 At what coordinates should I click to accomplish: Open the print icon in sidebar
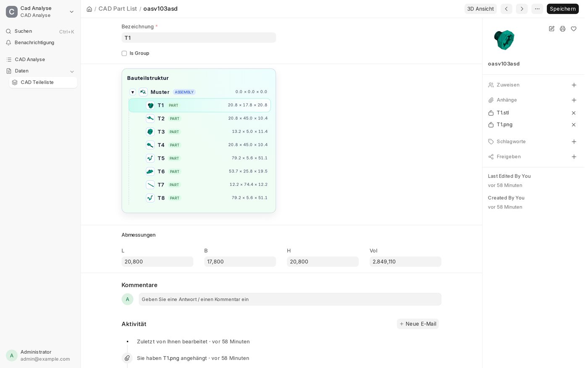[562, 29]
